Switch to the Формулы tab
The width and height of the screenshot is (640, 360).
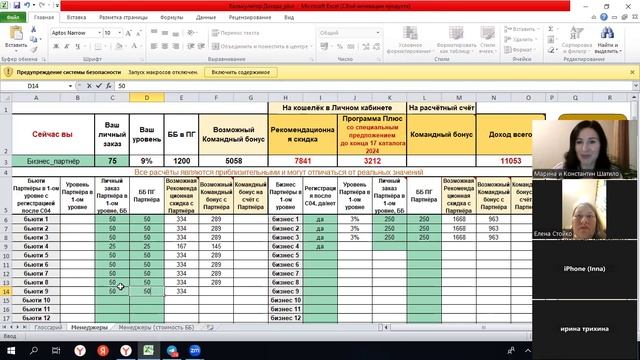[x=171, y=18]
